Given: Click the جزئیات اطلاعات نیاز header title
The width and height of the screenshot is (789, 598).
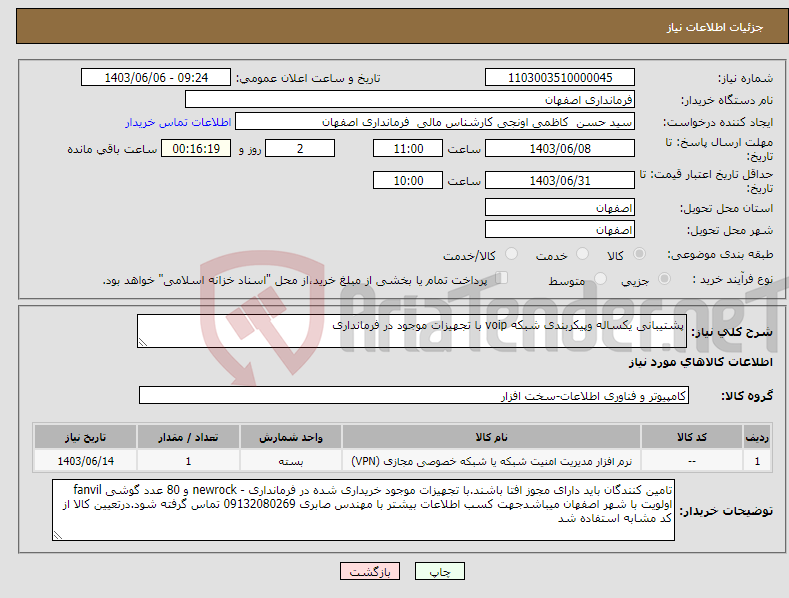Looking at the screenshot, I should pyautogui.click(x=715, y=27).
